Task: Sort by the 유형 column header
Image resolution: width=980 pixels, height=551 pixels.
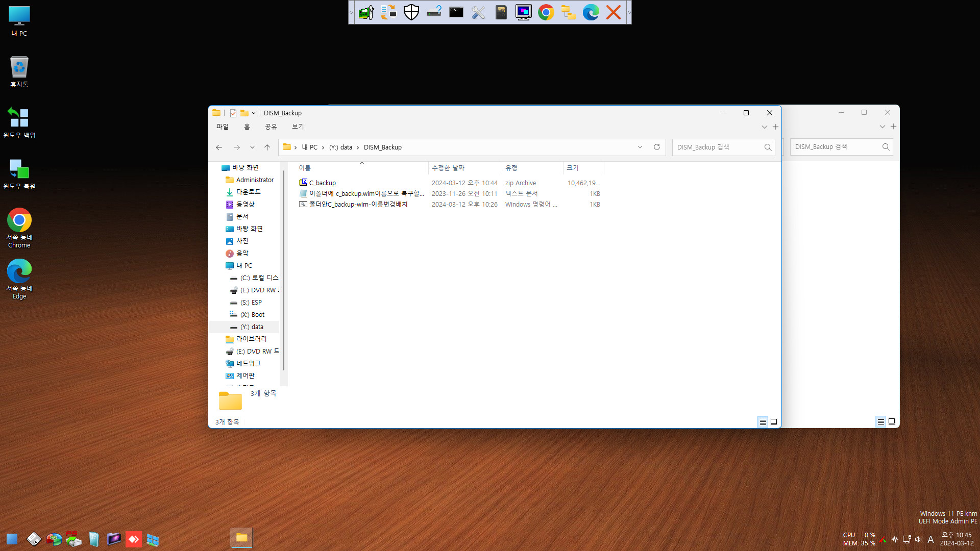Action: (x=532, y=168)
